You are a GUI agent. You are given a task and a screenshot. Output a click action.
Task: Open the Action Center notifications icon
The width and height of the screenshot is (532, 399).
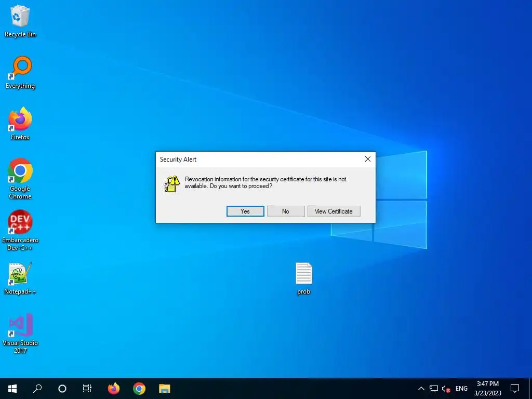(x=515, y=389)
